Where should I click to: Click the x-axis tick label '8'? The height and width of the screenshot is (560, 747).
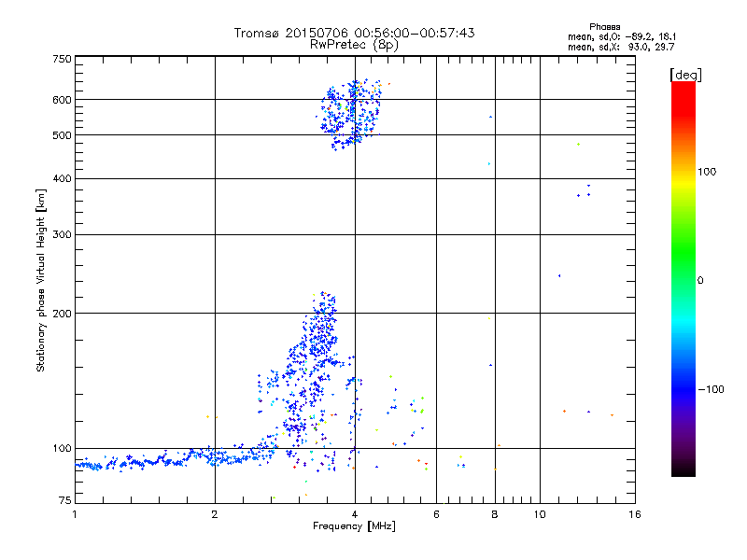pos(495,514)
